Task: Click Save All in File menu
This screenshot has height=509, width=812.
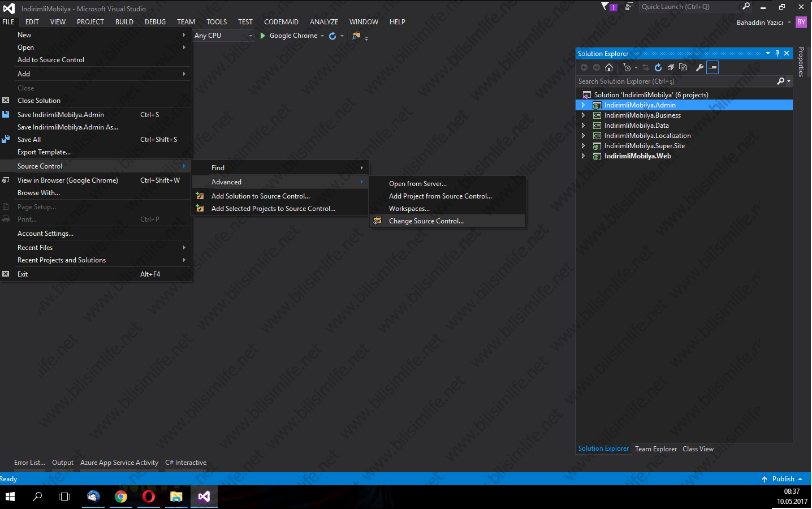Action: [96, 140]
